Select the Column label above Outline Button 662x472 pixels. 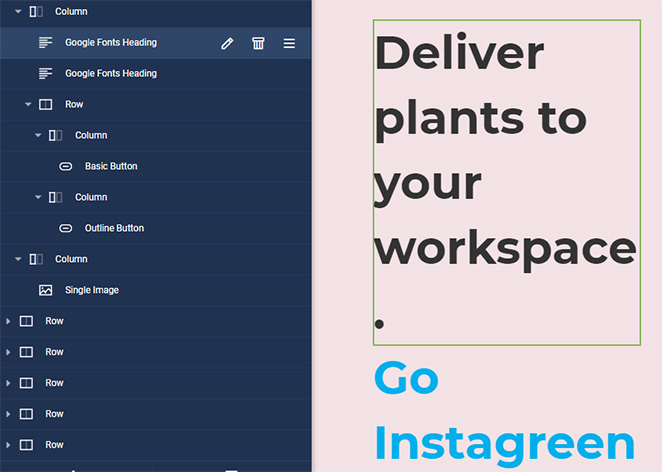tap(91, 197)
